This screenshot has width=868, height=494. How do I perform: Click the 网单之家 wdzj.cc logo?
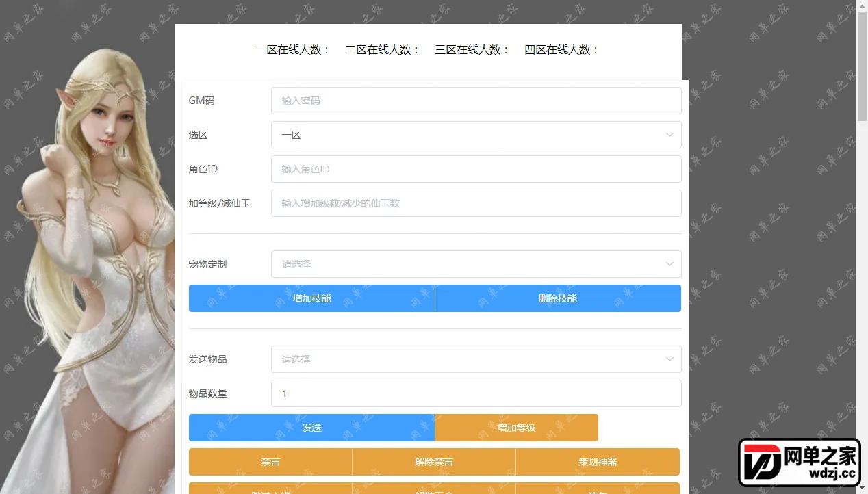pyautogui.click(x=799, y=463)
